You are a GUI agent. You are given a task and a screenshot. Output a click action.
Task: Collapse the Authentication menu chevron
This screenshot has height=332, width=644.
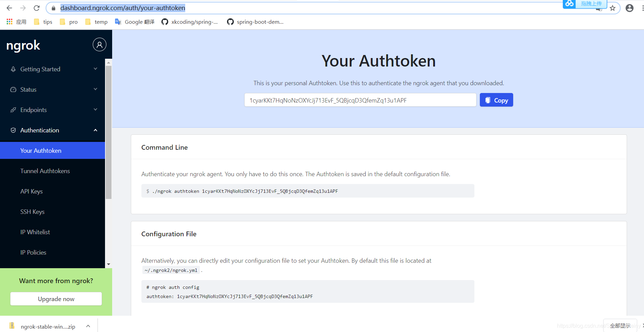tap(95, 130)
